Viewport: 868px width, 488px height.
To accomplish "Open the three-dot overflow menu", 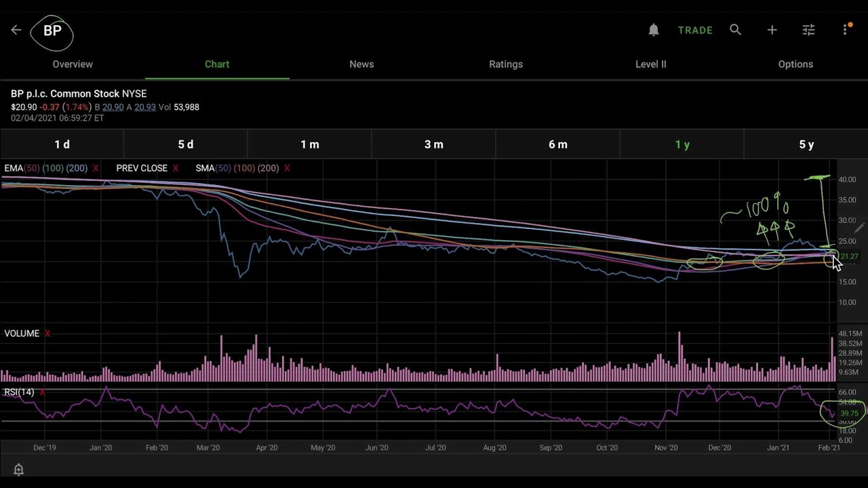I will (x=845, y=30).
